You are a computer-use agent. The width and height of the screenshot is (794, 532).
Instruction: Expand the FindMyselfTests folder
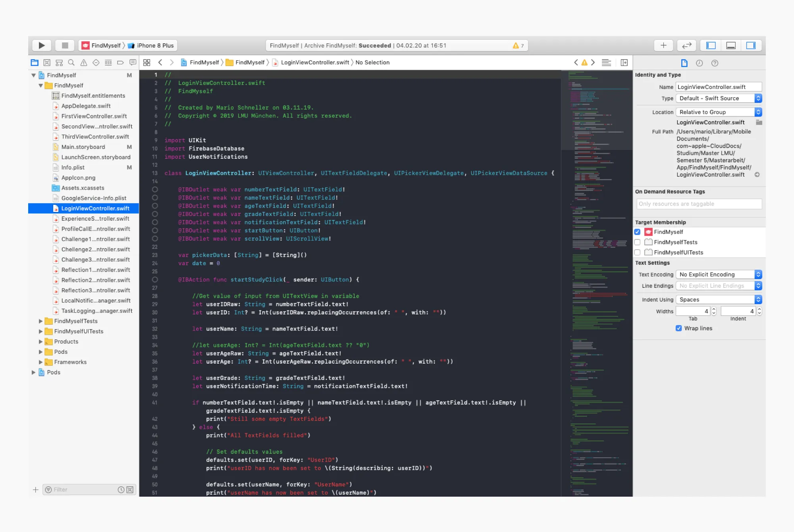[40, 321]
